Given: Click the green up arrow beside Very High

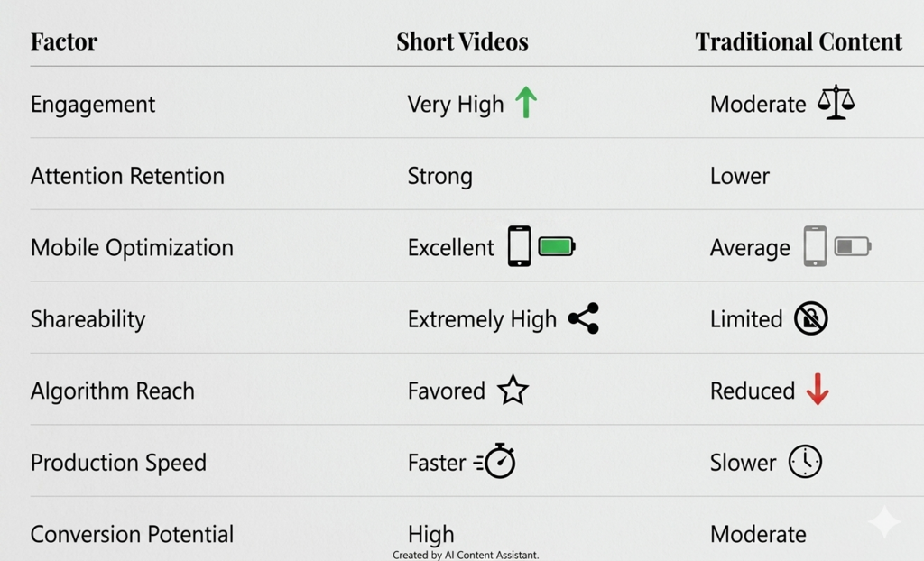Looking at the screenshot, I should [x=526, y=102].
